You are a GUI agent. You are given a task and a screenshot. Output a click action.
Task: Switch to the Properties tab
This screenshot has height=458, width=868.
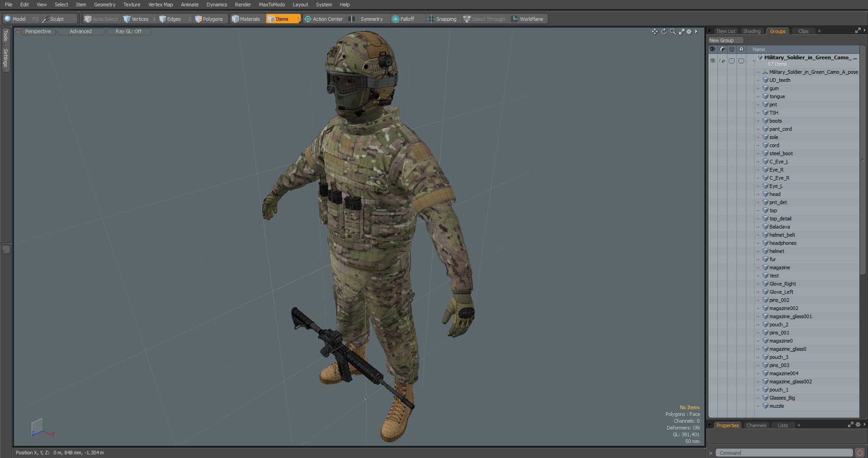[727, 425]
